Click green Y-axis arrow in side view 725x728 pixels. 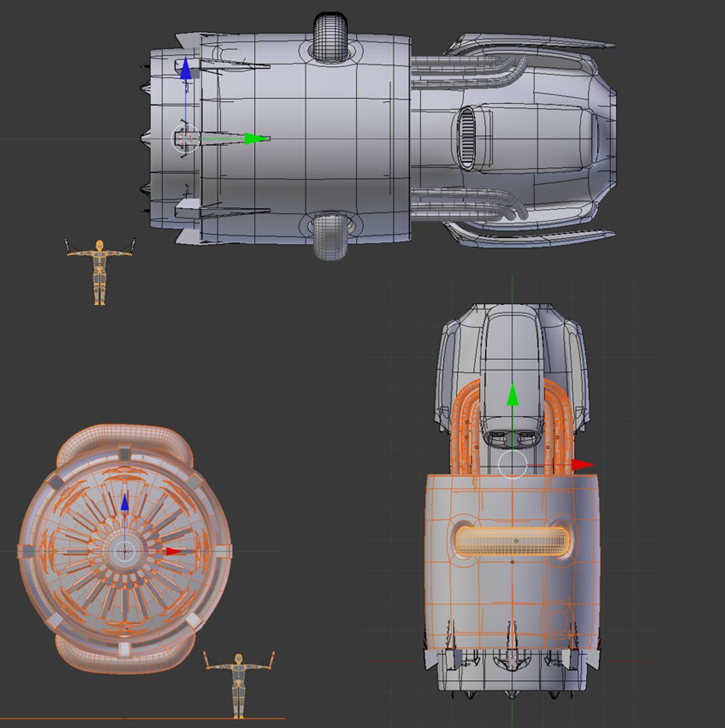tap(257, 138)
